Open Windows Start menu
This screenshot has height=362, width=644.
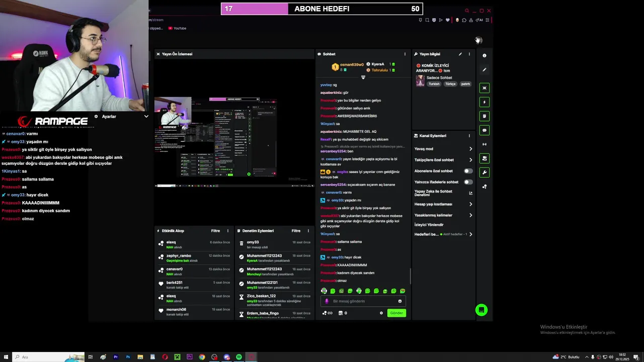6,357
